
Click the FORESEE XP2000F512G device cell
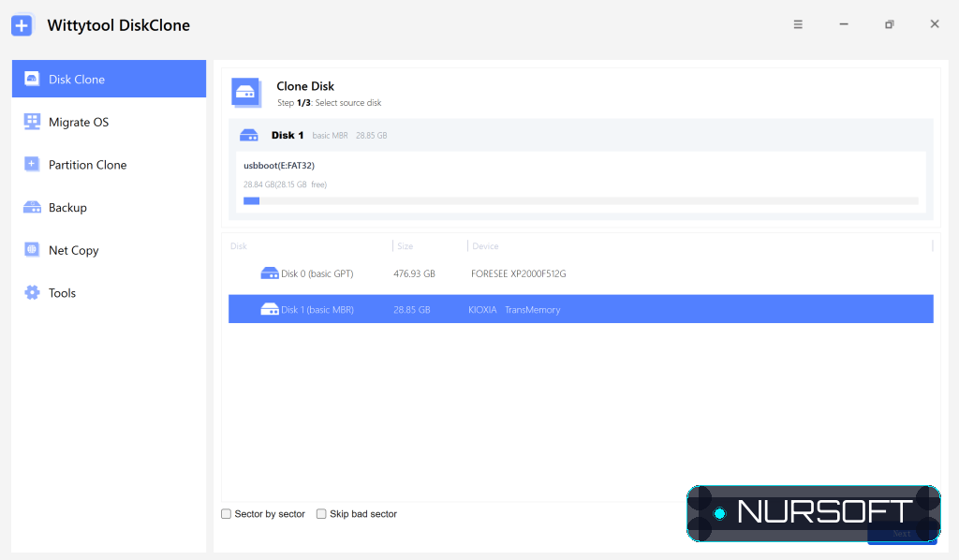519,273
